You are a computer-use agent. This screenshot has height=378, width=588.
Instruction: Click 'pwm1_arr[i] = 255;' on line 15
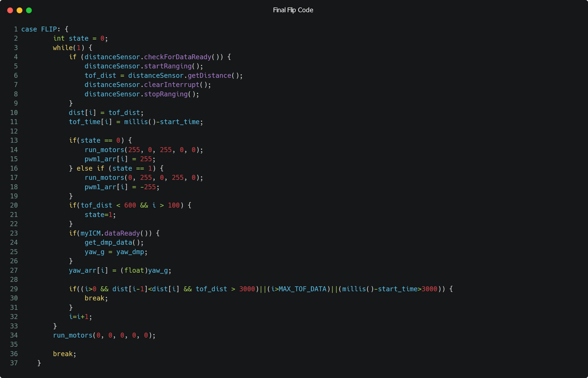pyautogui.click(x=120, y=159)
